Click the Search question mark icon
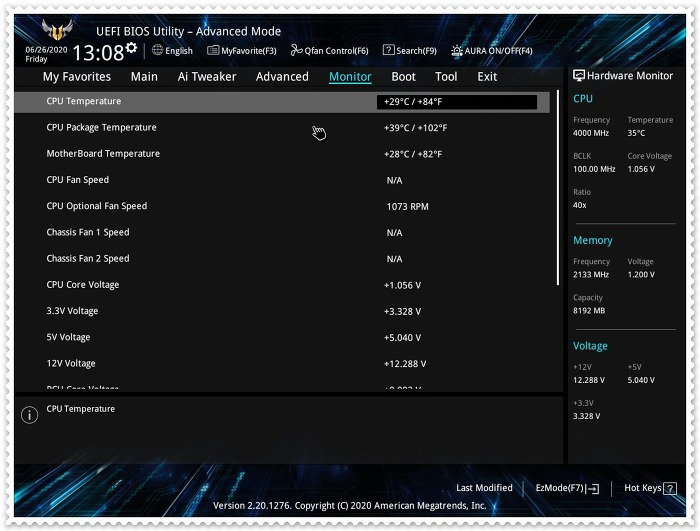Image resolution: width=700 pixels, height=531 pixels. 388,50
